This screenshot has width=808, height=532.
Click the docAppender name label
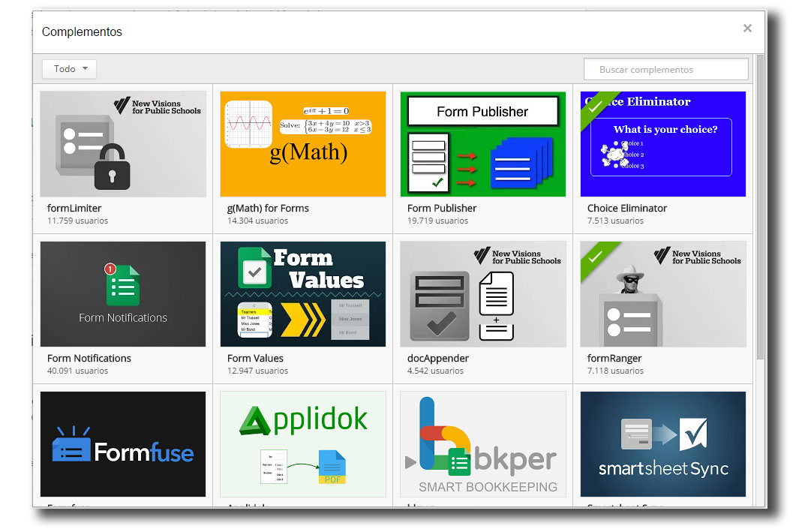pos(439,359)
